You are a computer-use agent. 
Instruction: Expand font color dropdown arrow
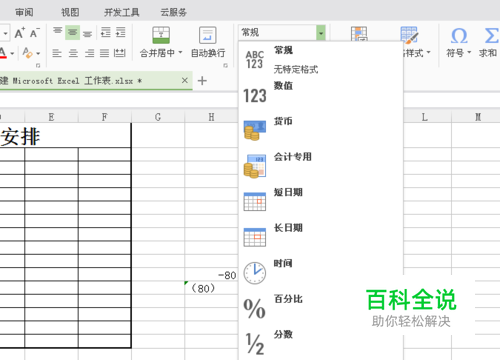(x=12, y=53)
